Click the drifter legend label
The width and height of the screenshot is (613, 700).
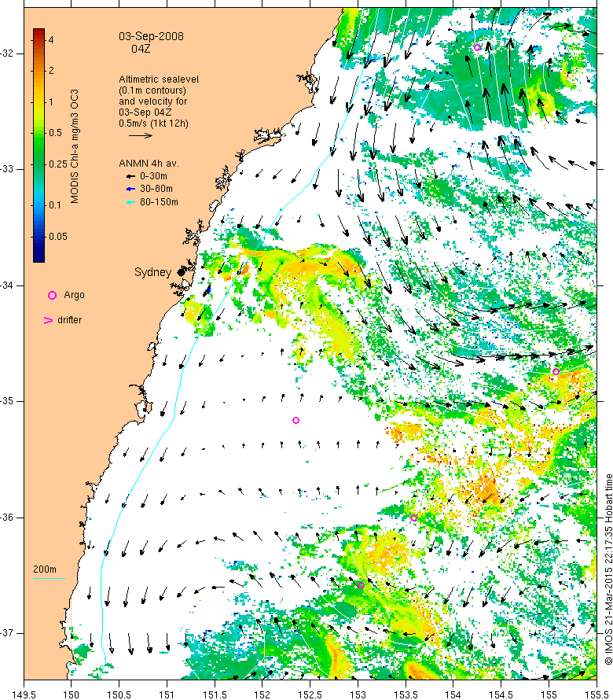(70, 320)
